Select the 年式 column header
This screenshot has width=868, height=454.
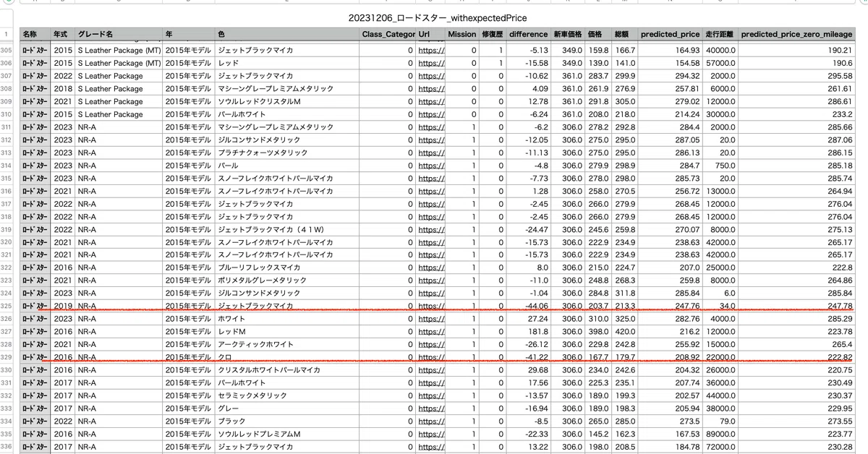coord(62,34)
